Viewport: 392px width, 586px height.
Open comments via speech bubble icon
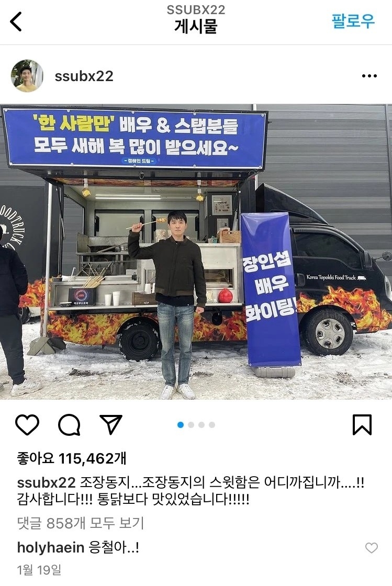[x=69, y=424]
